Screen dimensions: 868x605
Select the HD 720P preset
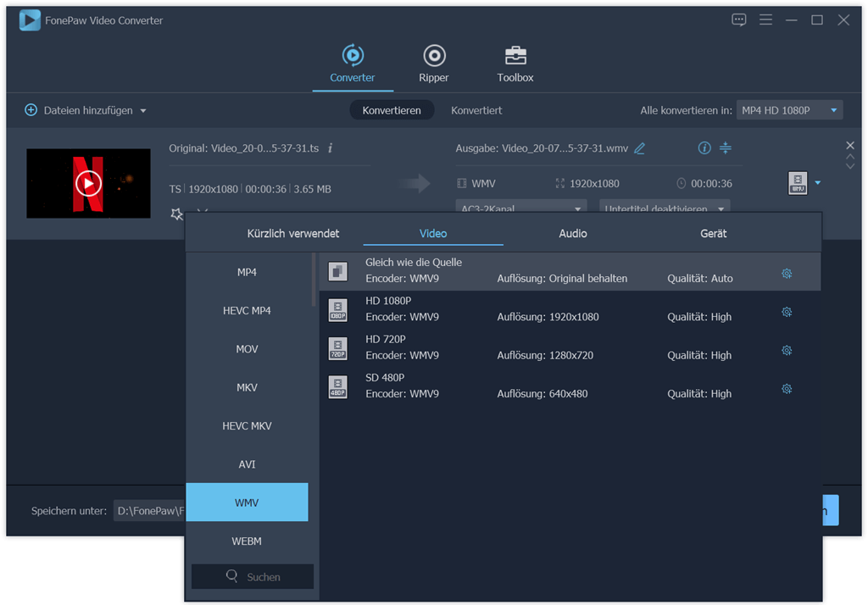pos(570,347)
